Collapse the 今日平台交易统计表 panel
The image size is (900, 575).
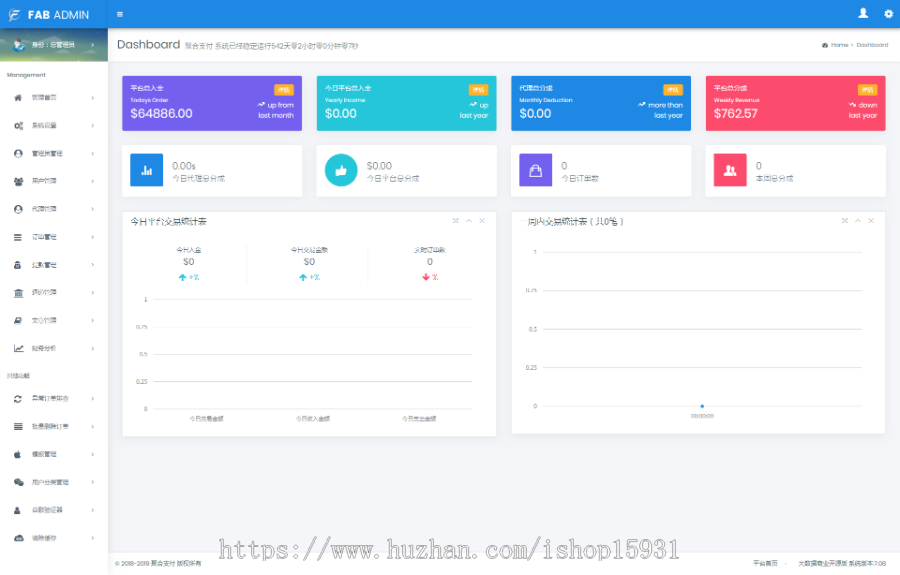469,220
